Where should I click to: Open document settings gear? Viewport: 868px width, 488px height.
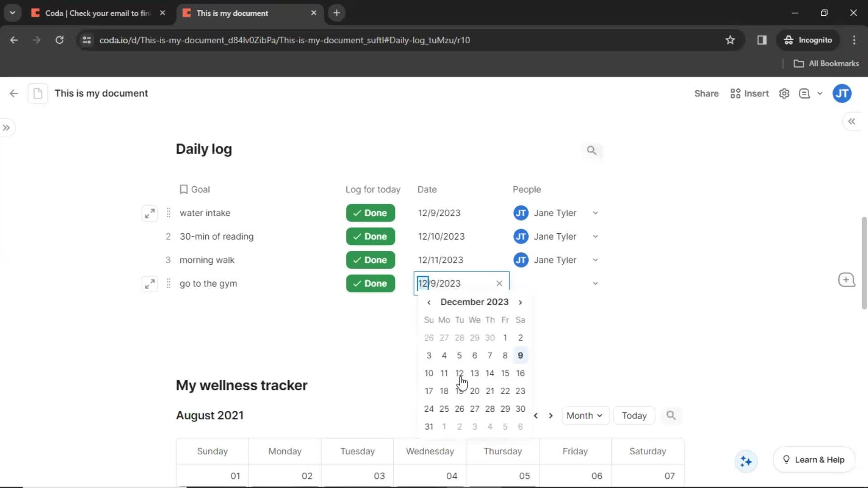coord(784,94)
